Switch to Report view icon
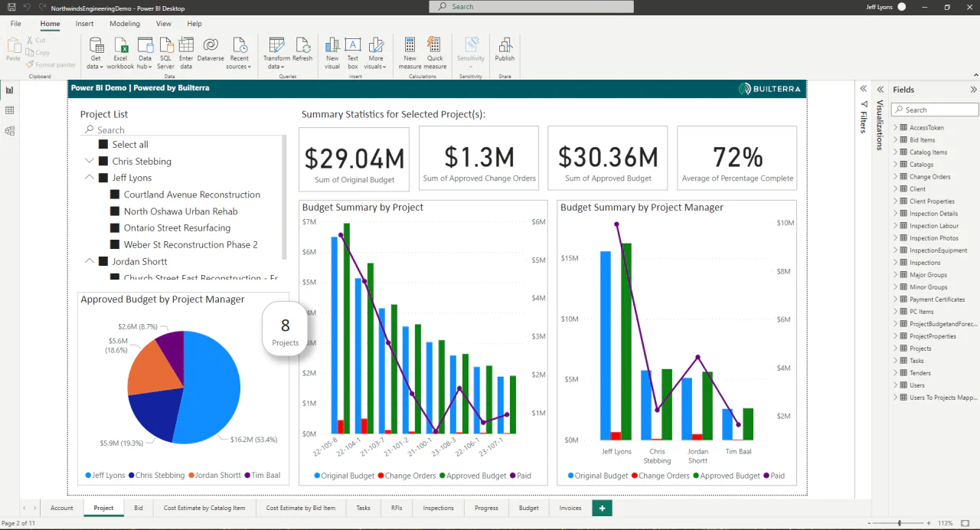Screen dimensions: 980x530 [x=10, y=90]
